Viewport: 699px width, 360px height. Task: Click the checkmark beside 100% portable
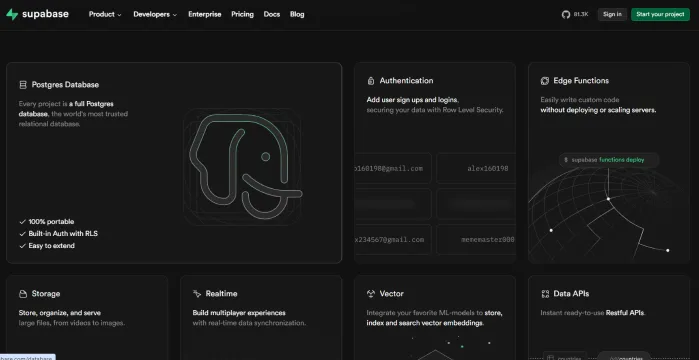(x=22, y=222)
